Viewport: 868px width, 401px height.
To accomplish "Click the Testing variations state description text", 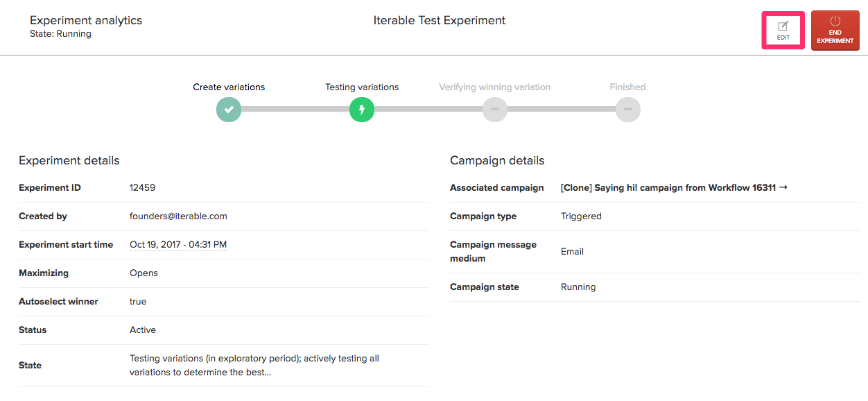I will [254, 365].
